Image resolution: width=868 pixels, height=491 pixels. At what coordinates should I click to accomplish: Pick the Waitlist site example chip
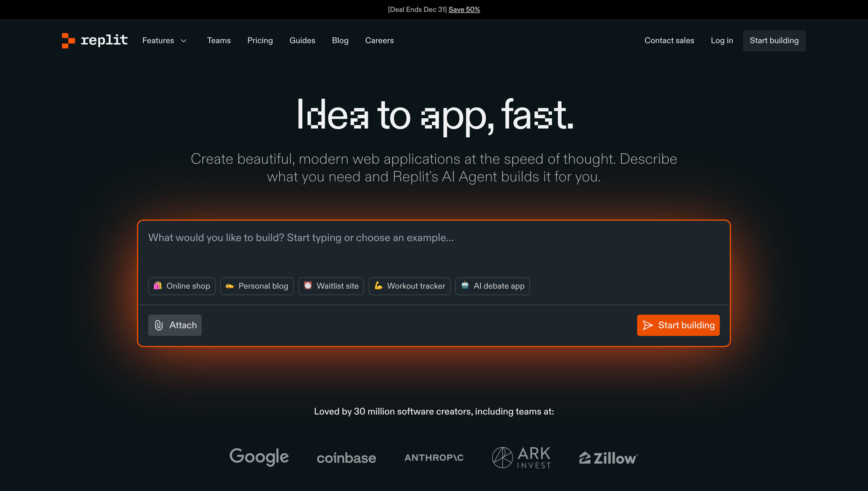331,286
